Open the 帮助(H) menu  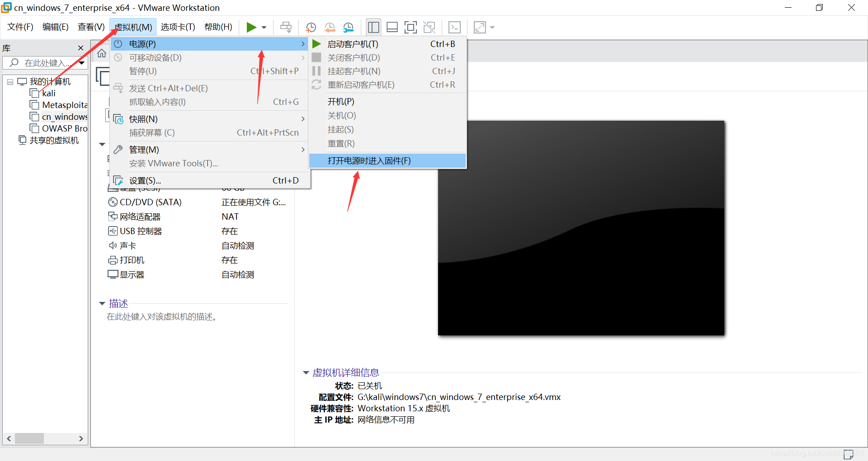pos(218,27)
